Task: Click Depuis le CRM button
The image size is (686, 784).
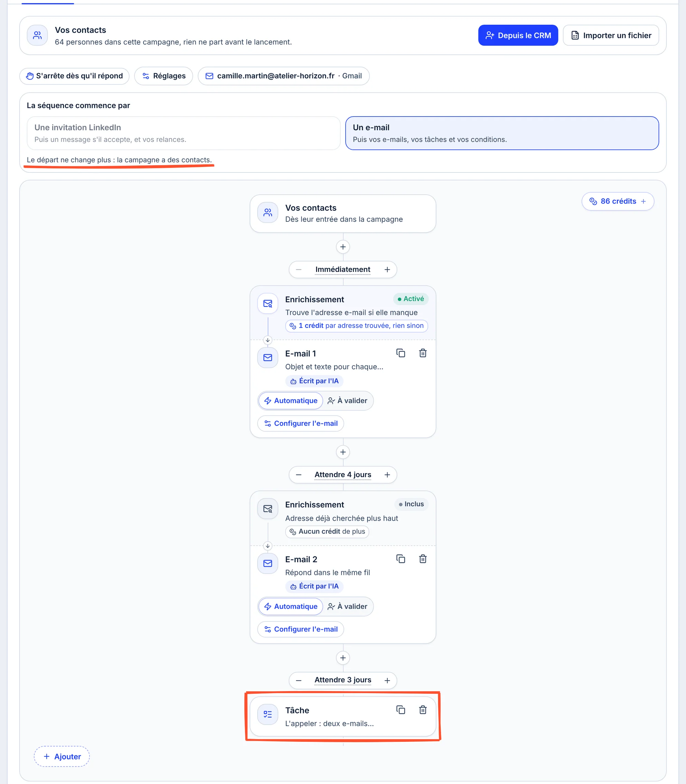Action: pyautogui.click(x=518, y=35)
